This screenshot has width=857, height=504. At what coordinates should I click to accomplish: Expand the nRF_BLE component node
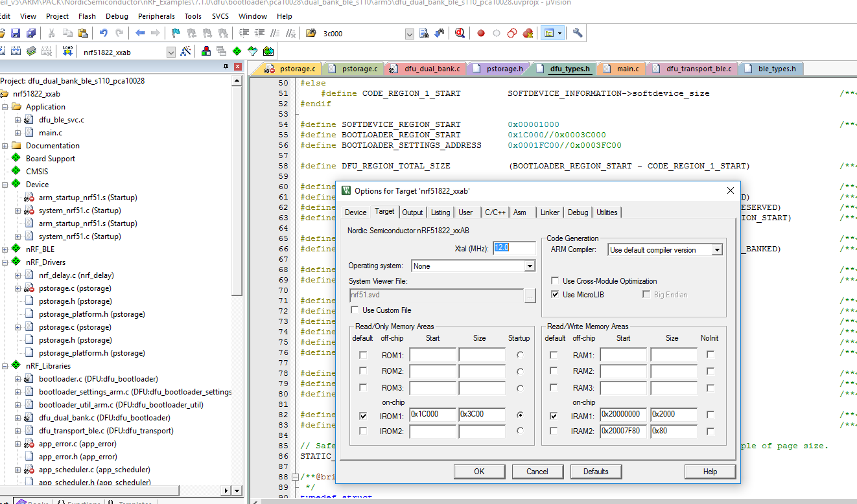click(x=5, y=249)
